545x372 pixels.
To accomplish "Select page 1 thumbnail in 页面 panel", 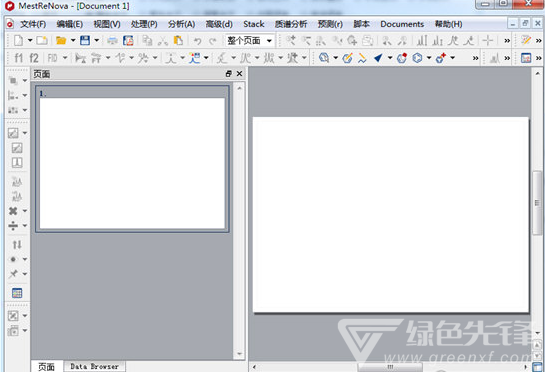I will click(x=132, y=159).
